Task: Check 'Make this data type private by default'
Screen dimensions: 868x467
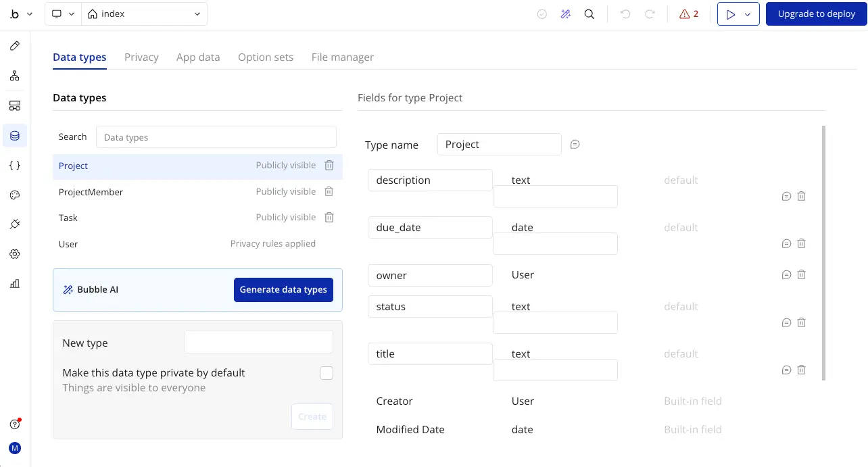Action: point(327,372)
